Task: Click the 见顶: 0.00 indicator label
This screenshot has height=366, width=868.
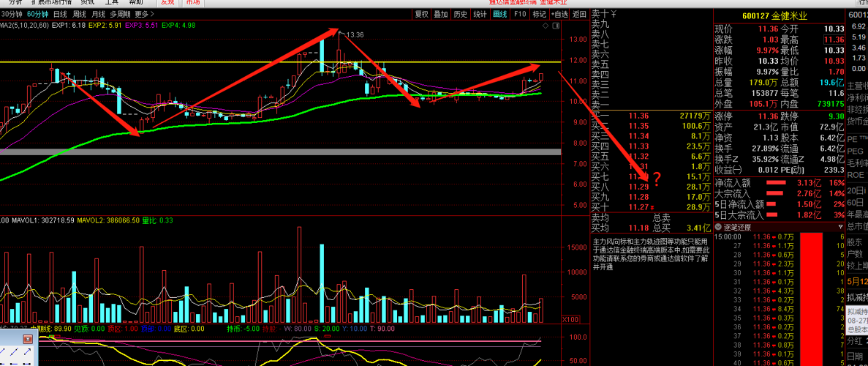Action: pos(88,329)
